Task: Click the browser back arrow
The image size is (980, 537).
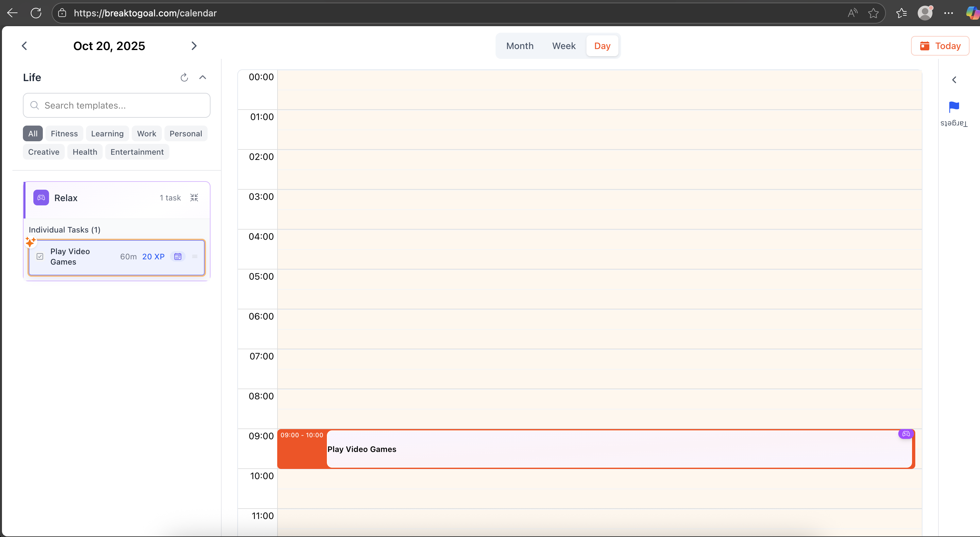Action: [12, 13]
